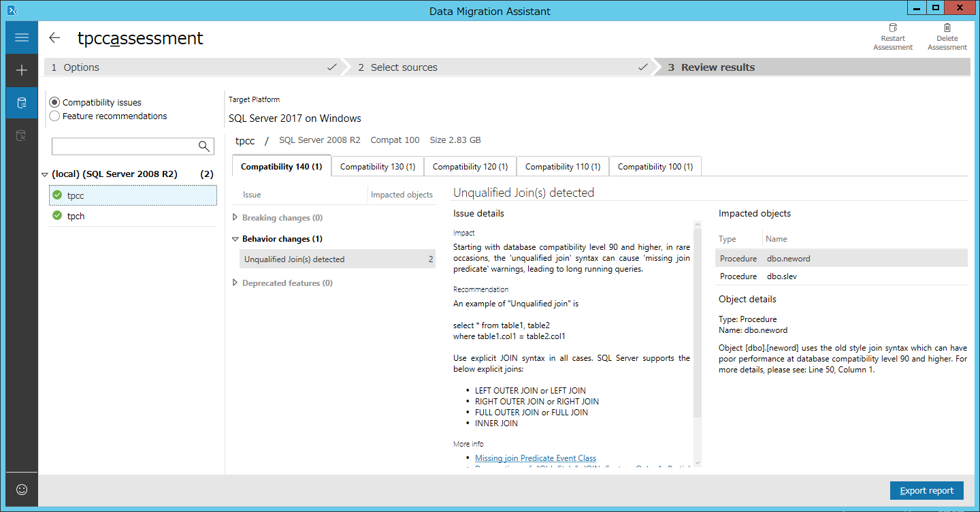Select Compatibility issues radio button
The width and height of the screenshot is (980, 512).
(x=54, y=102)
